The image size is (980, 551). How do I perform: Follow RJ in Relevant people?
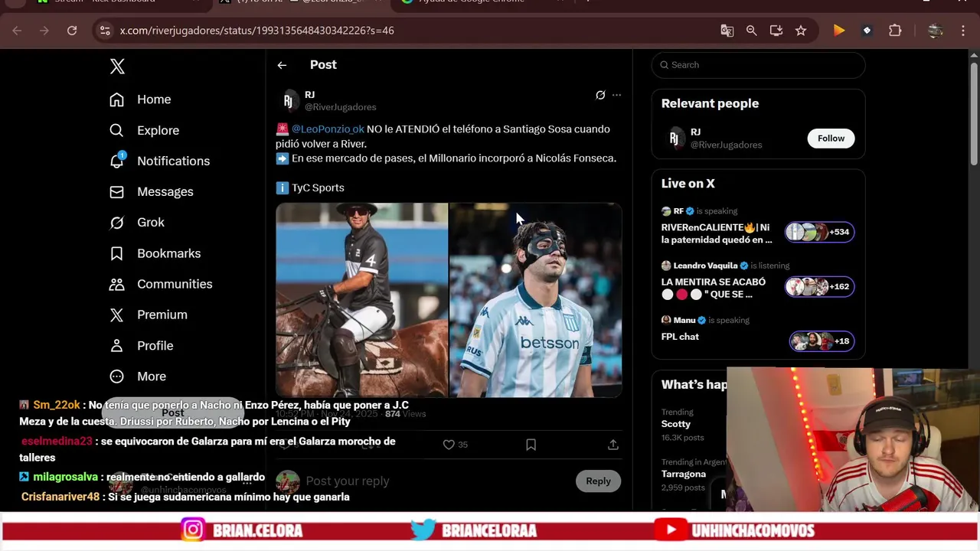[831, 139]
